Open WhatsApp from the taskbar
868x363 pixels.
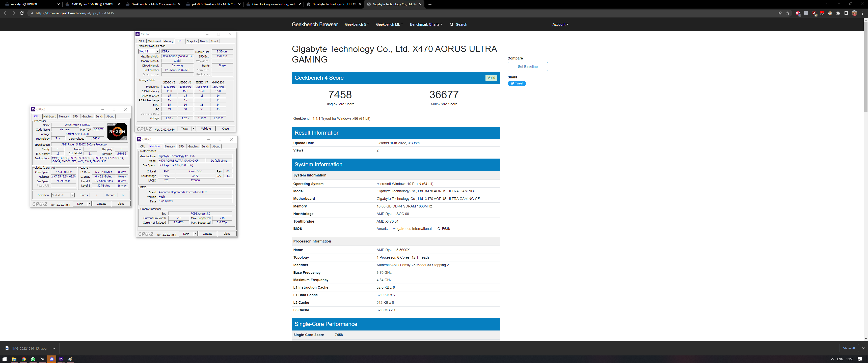coord(33,359)
